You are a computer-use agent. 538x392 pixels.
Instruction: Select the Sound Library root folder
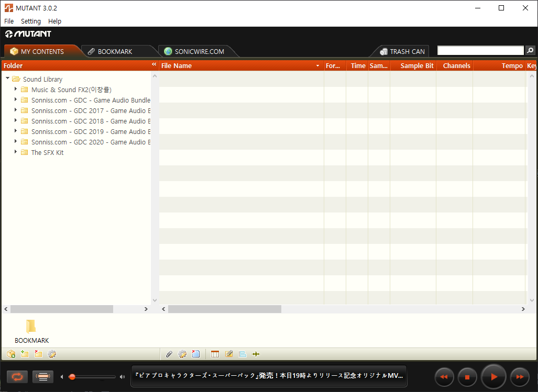(42, 79)
